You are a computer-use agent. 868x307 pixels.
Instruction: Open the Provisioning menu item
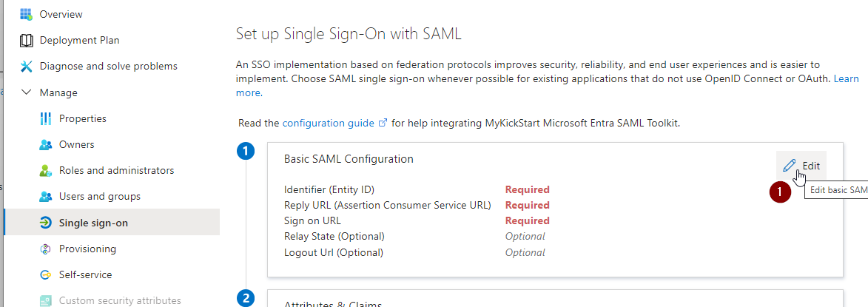coord(87,249)
